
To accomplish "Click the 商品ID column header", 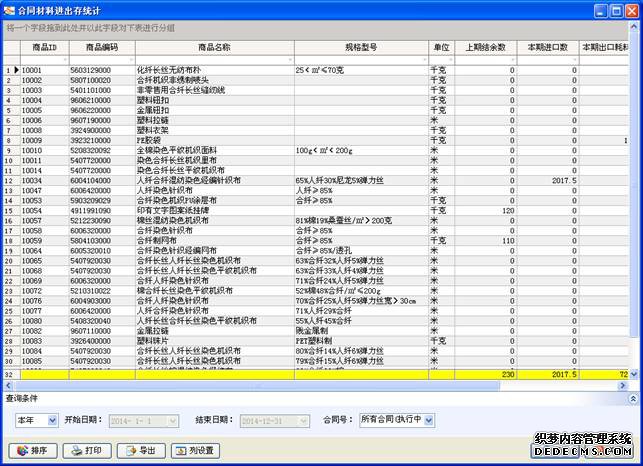I will click(45, 47).
